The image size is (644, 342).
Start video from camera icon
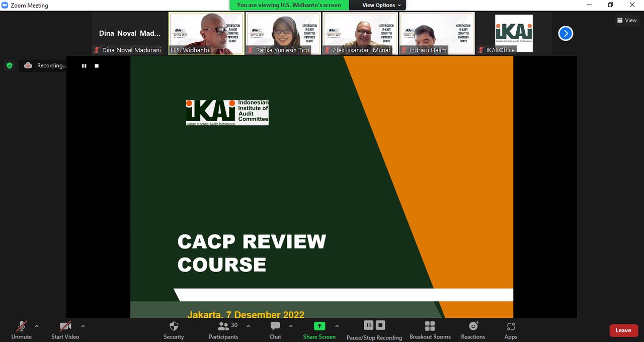pyautogui.click(x=65, y=330)
